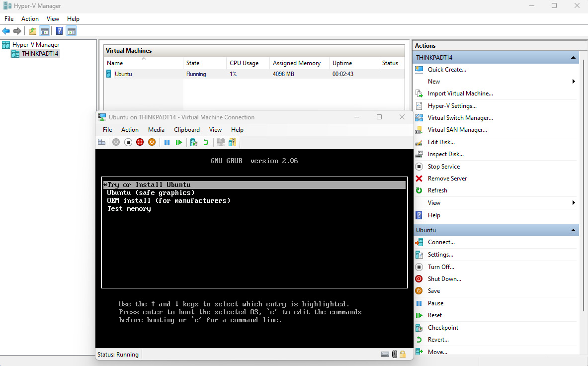The height and width of the screenshot is (366, 588).
Task: Click the teal server and zipped folder VM toolbar icon
Action: [x=233, y=142]
